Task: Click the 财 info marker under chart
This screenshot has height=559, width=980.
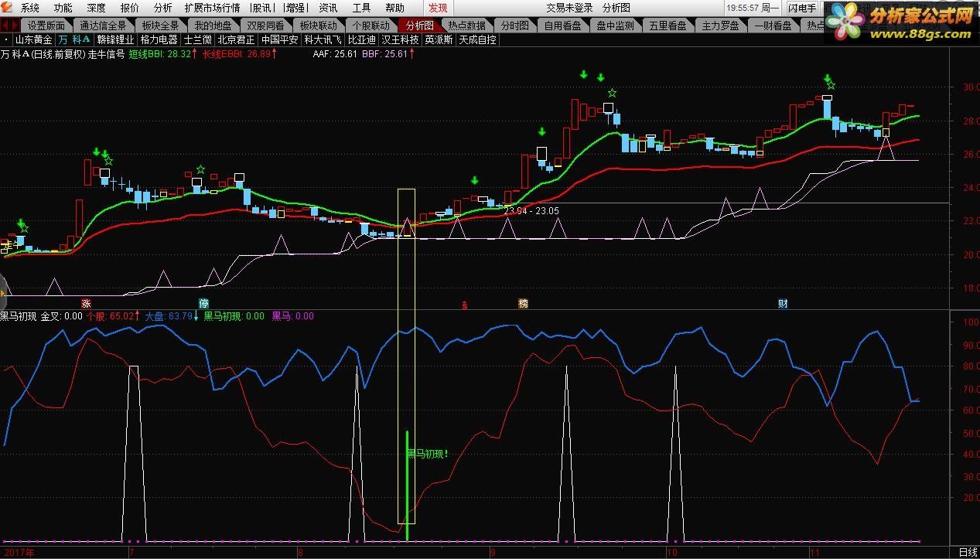Action: tap(783, 304)
